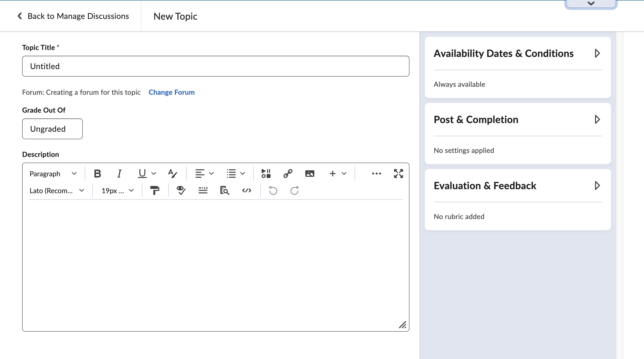
Task: Toggle bold formatting in the editor
Action: (x=97, y=173)
